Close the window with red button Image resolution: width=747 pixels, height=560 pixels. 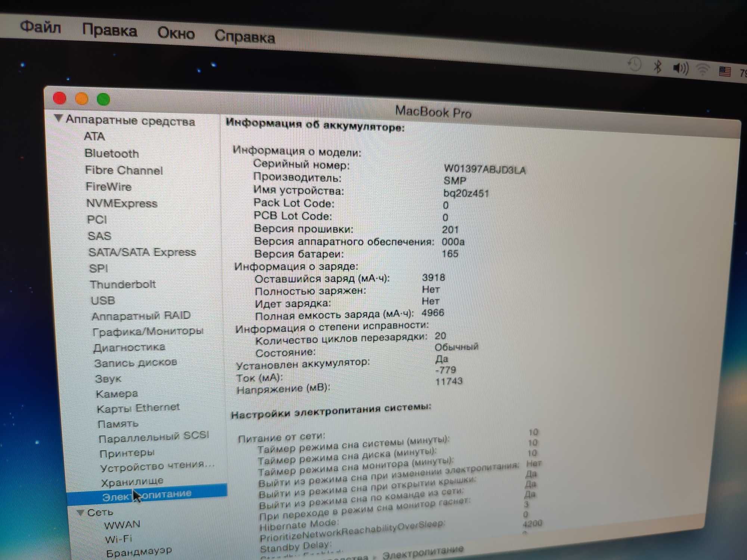pyautogui.click(x=59, y=98)
